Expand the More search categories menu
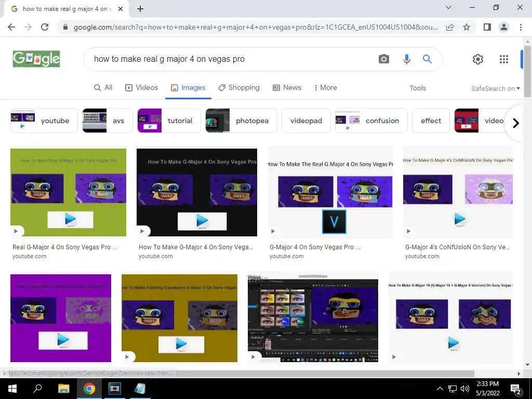The image size is (532, 399). [325, 87]
